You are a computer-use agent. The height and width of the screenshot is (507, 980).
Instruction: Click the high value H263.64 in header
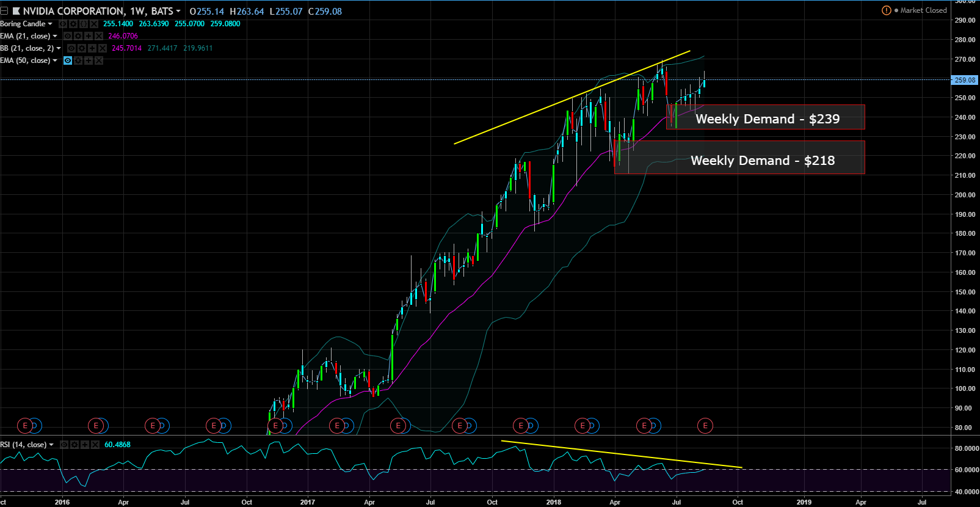coord(247,11)
